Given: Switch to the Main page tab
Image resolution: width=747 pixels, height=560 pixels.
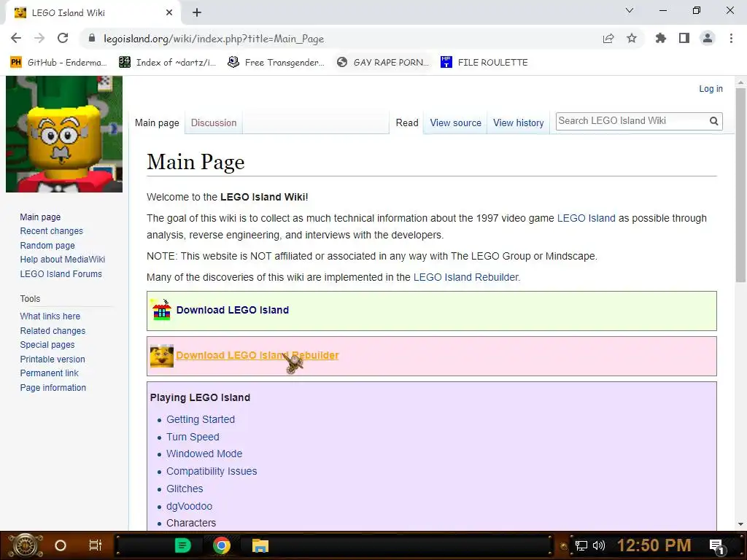Looking at the screenshot, I should coord(157,122).
